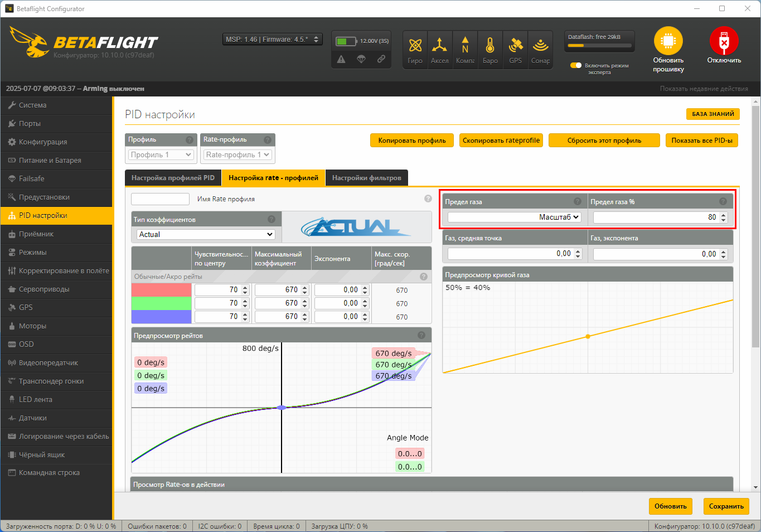
Task: Open help for Acro rates section
Action: coord(424,277)
